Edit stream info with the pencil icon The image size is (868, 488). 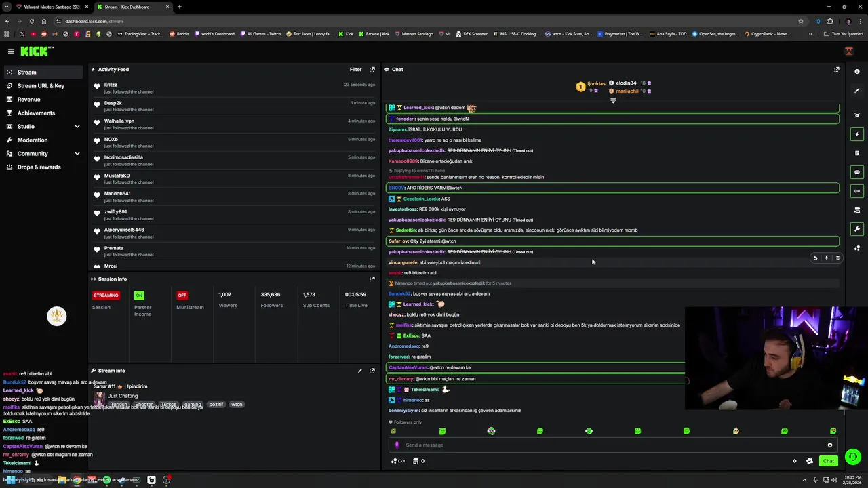pos(360,371)
